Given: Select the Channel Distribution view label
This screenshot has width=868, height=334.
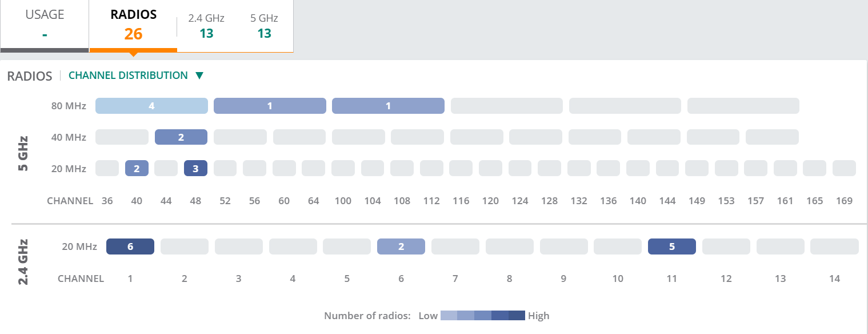Looking at the screenshot, I should pos(128,75).
